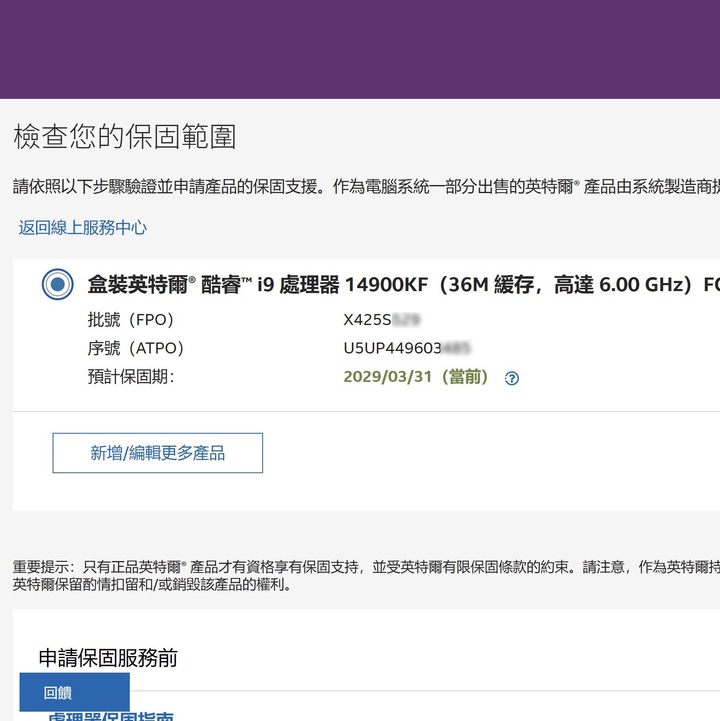Click the 申請保固服務前 section heading
The height and width of the screenshot is (721, 720).
click(x=108, y=658)
